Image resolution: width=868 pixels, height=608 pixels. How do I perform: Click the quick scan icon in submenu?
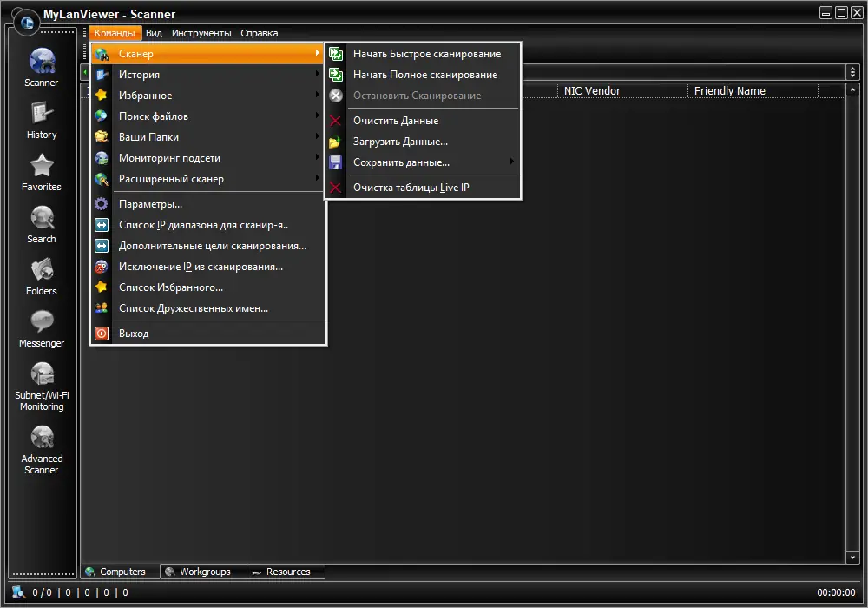pos(336,54)
